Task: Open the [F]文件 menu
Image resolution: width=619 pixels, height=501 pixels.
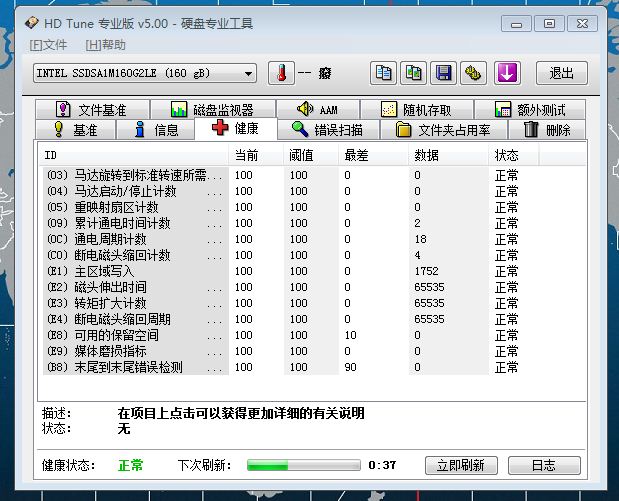Action: click(x=48, y=45)
